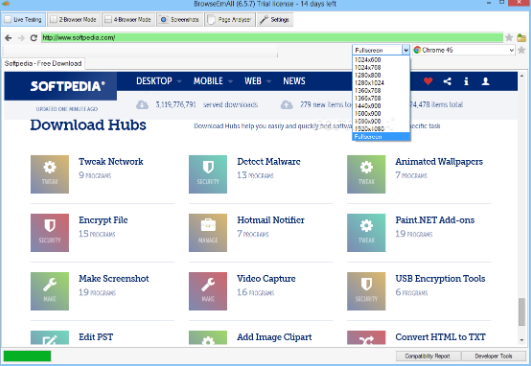The image size is (531, 366).
Task: Click the Convert HTML to TXT shuffle tile
Action: point(366,338)
